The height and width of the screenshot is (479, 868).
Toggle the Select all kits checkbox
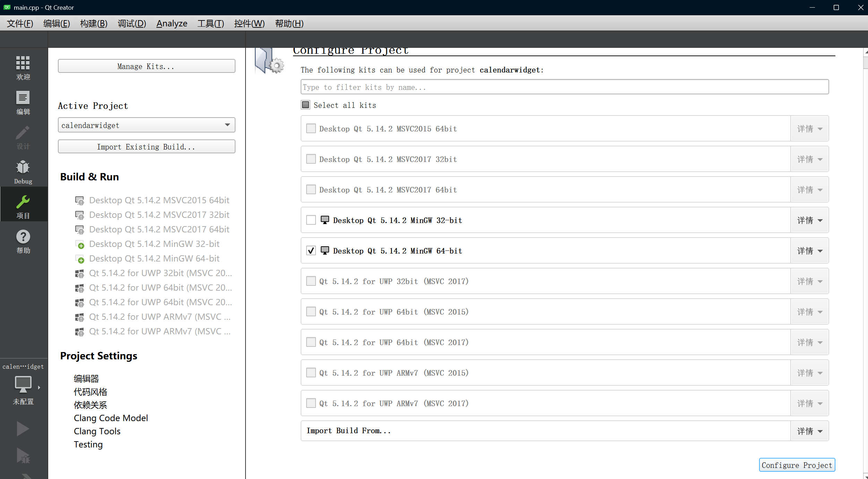pyautogui.click(x=306, y=105)
